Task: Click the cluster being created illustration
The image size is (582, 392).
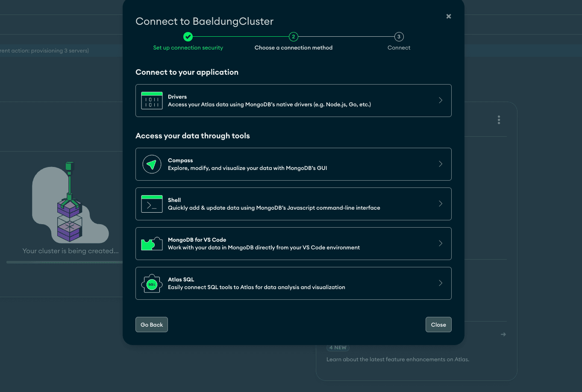Action: (70, 202)
